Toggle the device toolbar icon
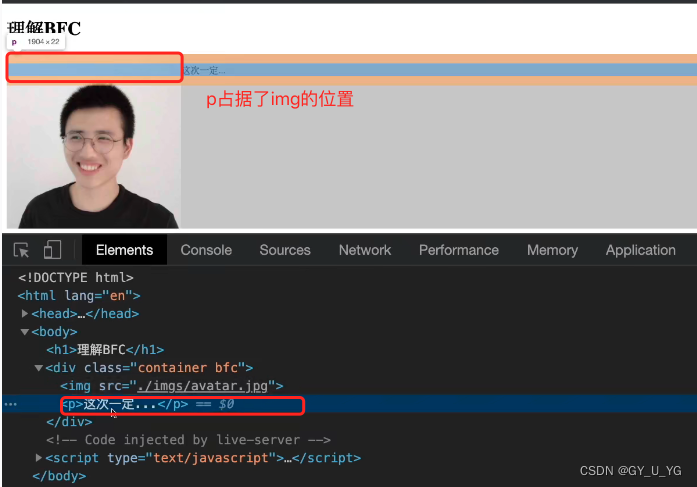 (x=52, y=250)
